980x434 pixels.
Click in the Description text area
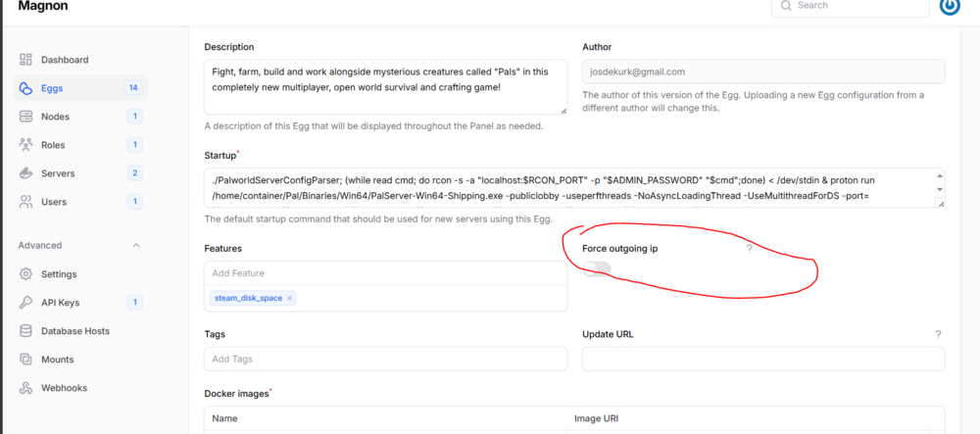tap(385, 87)
